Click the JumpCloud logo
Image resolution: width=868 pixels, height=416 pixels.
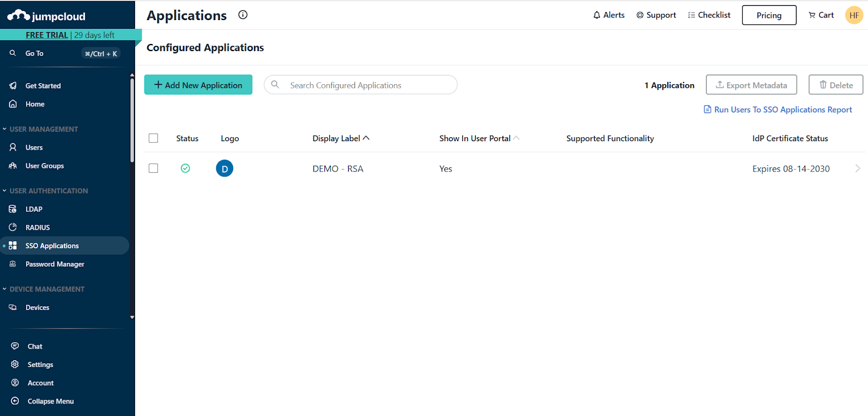pos(46,16)
